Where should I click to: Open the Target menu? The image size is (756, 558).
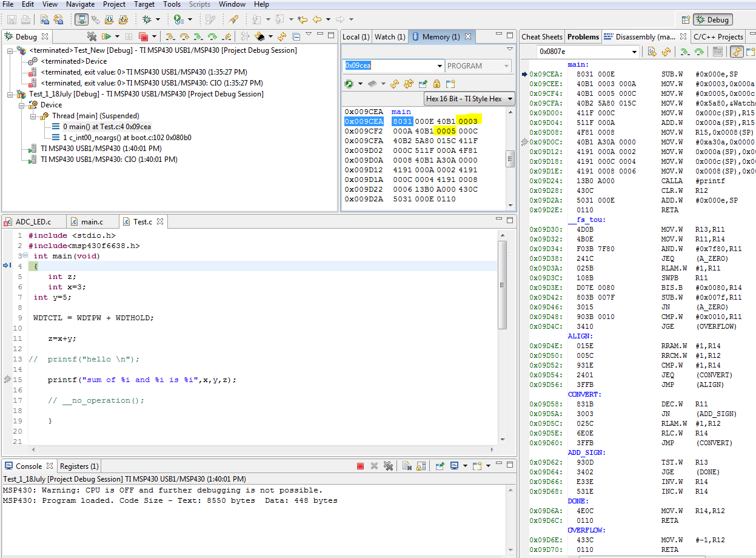[144, 4]
